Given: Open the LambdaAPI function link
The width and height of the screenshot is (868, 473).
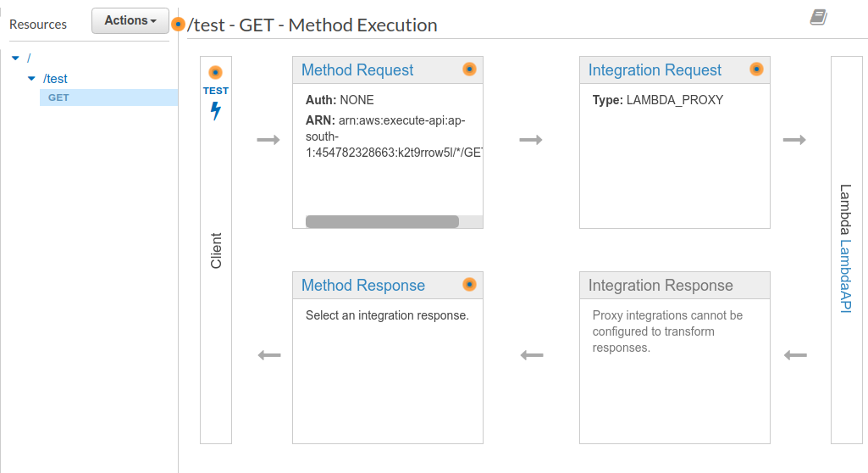Looking at the screenshot, I should click(845, 275).
